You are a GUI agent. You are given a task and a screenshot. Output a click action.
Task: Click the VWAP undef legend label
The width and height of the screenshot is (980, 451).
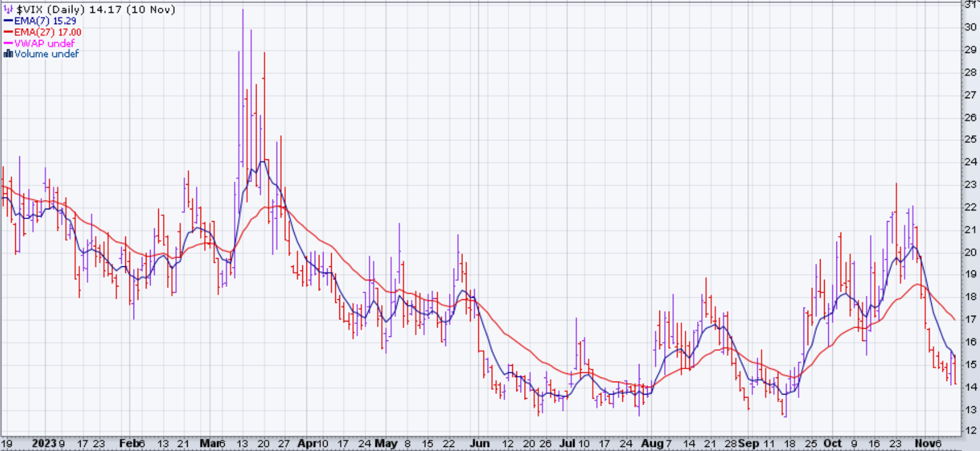coord(45,44)
